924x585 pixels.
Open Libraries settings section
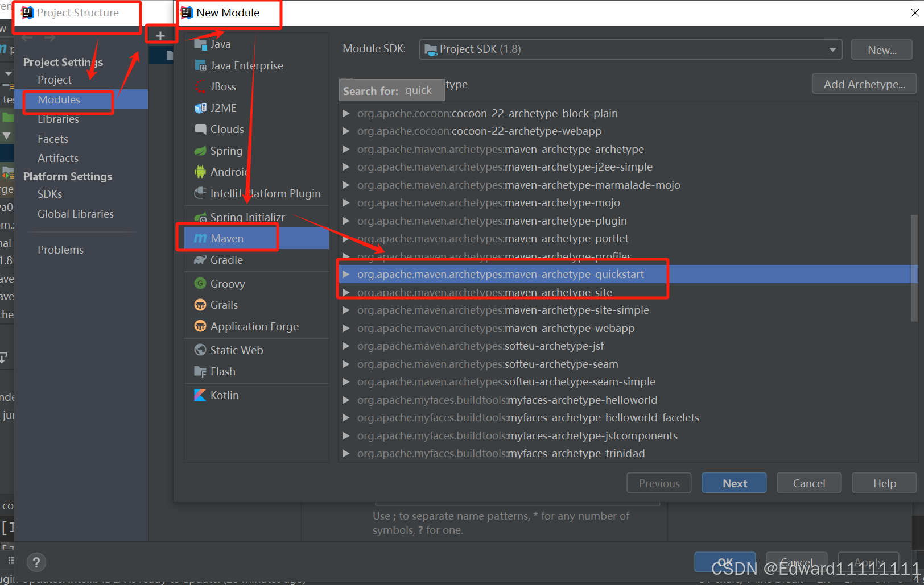58,119
